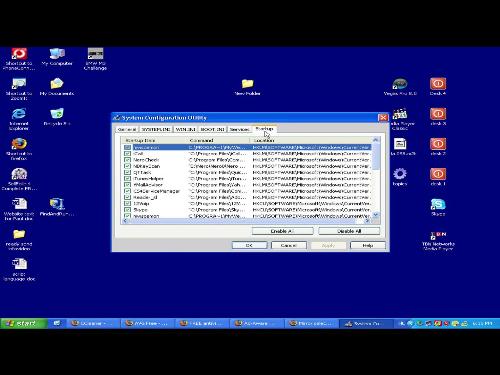Uncheck the Reader_sl startup item
500x375 pixels.
point(127,197)
